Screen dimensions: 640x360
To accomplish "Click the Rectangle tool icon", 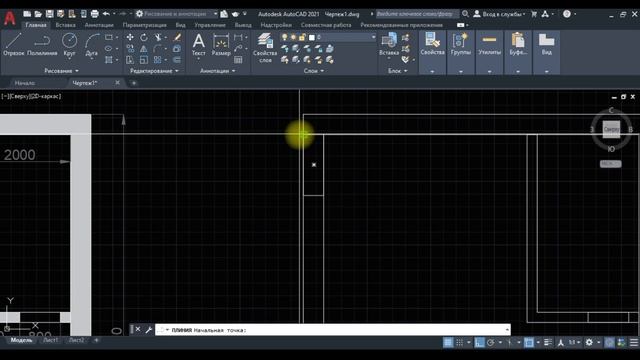I will pos(109,38).
